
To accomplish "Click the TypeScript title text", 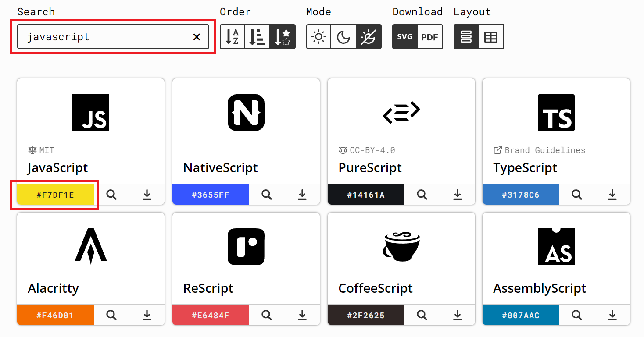I will point(526,168).
